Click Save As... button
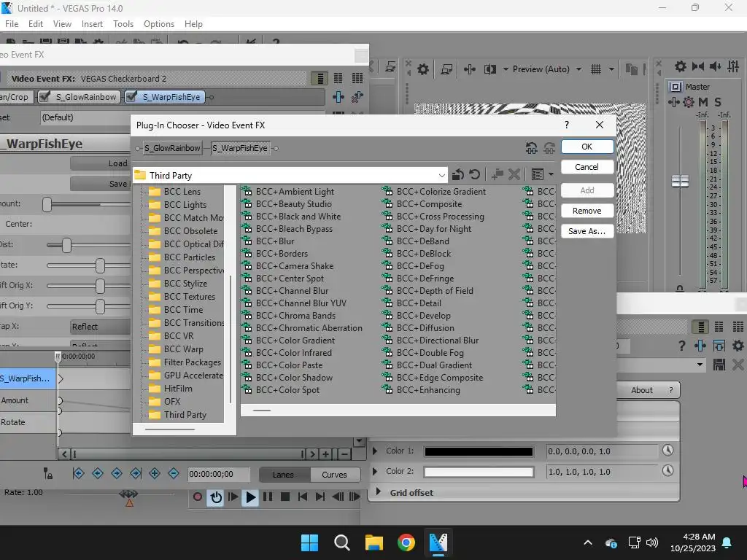Viewport: 747px width, 560px height. point(587,231)
